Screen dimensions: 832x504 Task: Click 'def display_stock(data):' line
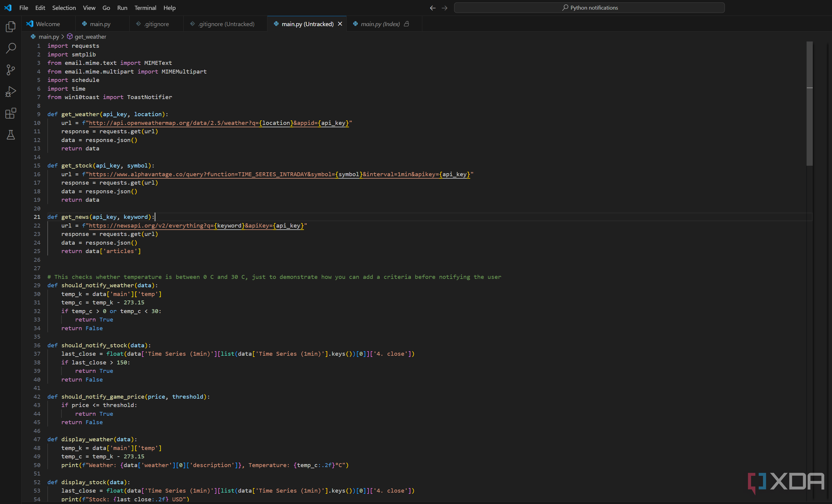pos(89,482)
